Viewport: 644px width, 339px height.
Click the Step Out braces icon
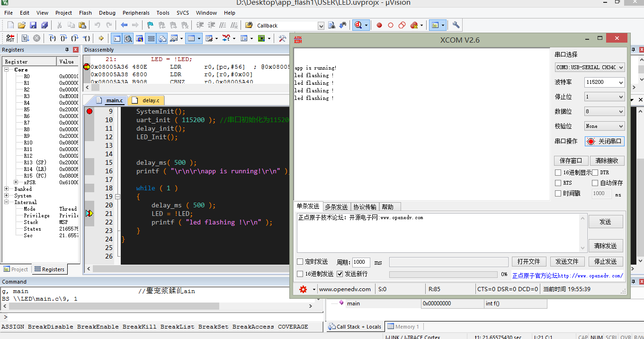coord(75,38)
